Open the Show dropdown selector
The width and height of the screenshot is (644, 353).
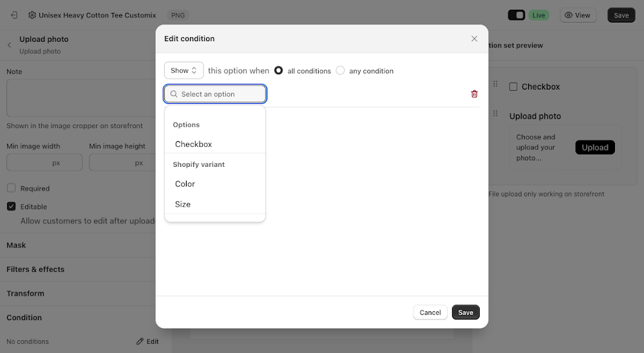point(184,70)
